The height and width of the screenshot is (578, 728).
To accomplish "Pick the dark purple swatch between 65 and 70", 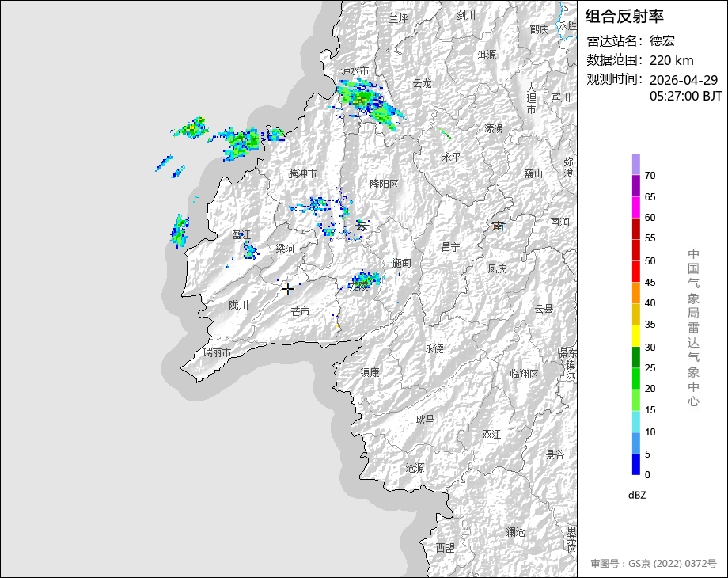I will (636, 185).
